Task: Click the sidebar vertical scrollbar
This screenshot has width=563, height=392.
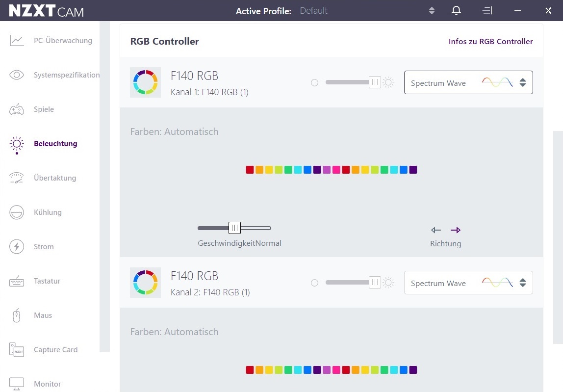Action: click(x=104, y=186)
